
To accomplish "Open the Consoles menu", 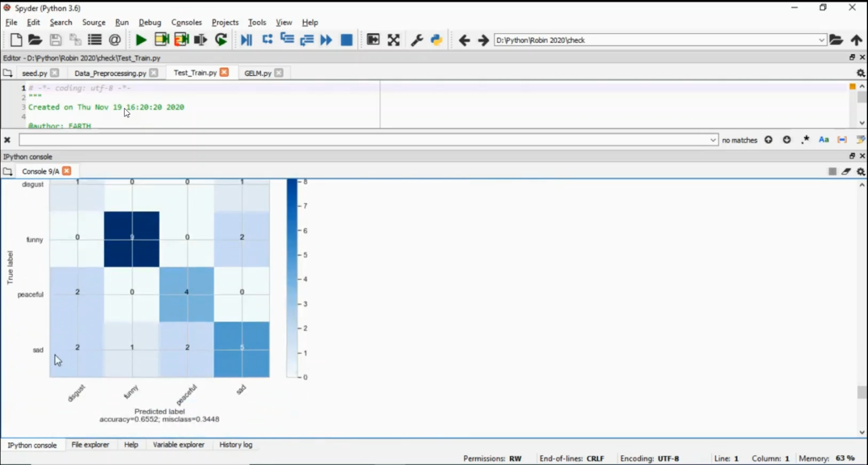I will (x=186, y=22).
